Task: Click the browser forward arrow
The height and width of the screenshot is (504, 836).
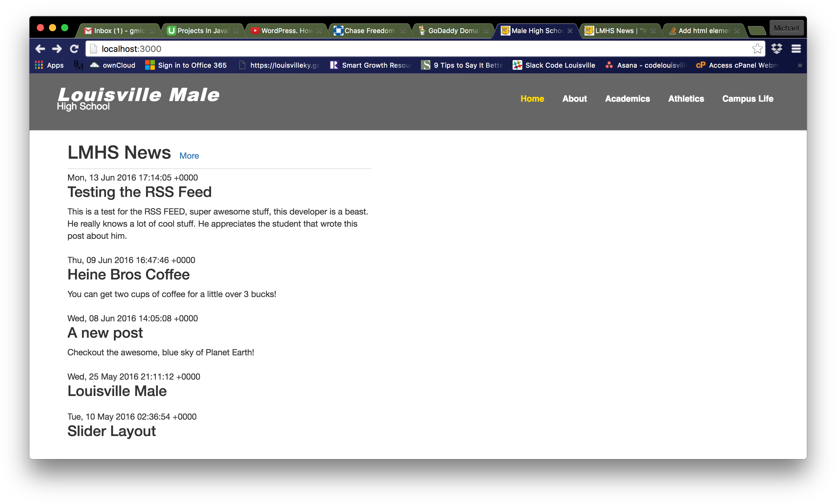Action: point(57,49)
